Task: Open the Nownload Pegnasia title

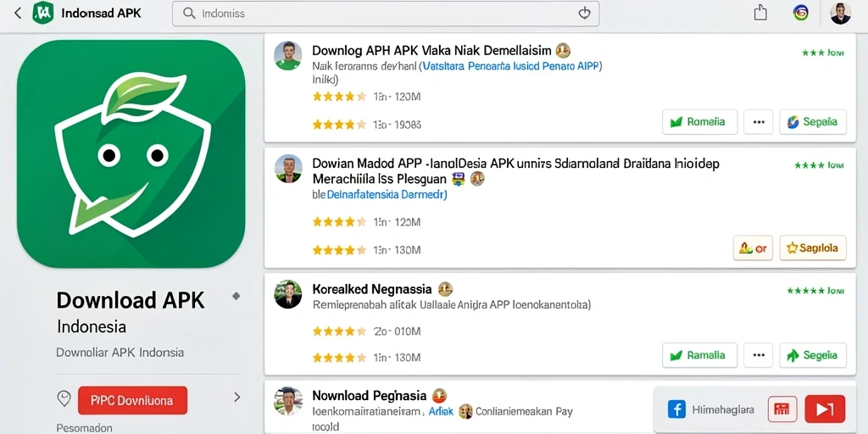Action: click(370, 395)
